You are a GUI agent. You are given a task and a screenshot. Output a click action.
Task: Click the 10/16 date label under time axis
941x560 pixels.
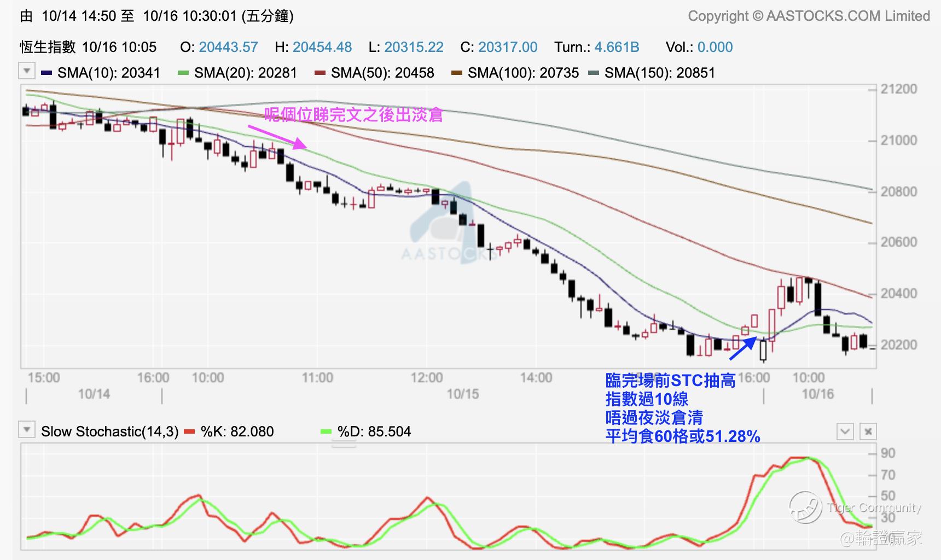818,394
